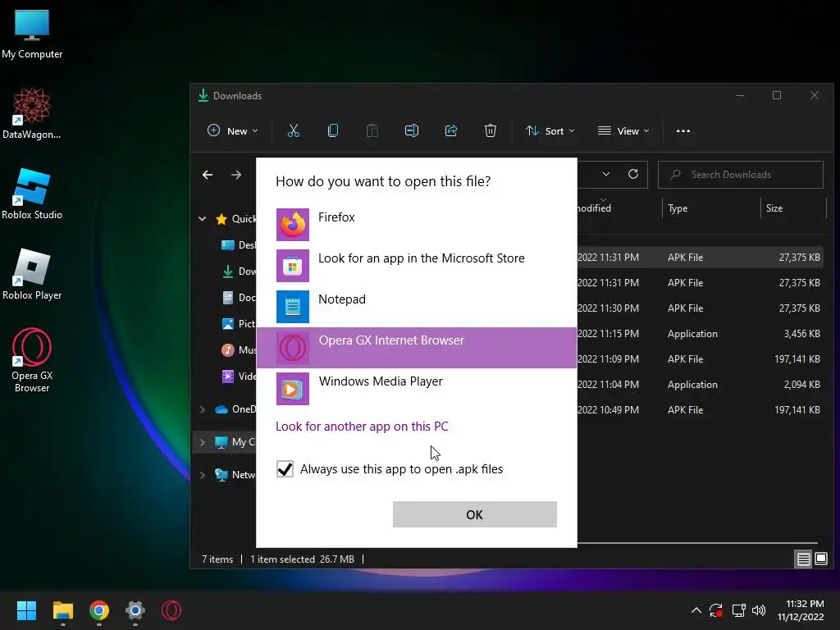Open Opera GX from the taskbar
The image size is (840, 630).
point(171,610)
